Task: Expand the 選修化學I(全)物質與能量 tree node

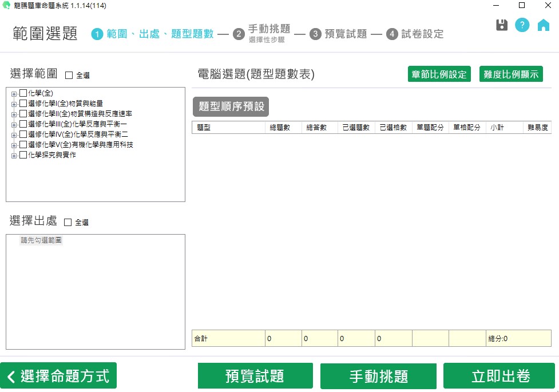Action: (14, 104)
